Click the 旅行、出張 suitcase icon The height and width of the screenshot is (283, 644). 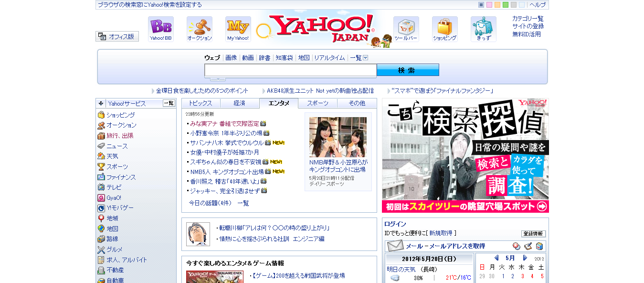tap(101, 136)
